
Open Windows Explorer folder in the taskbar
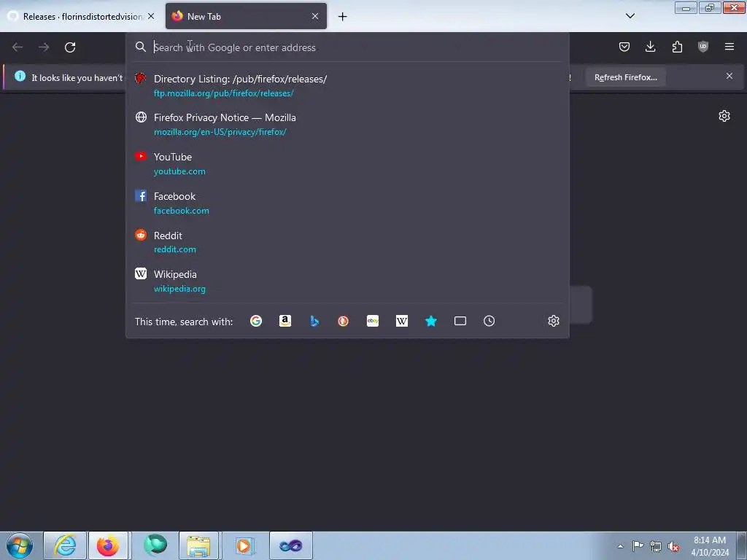(x=198, y=545)
